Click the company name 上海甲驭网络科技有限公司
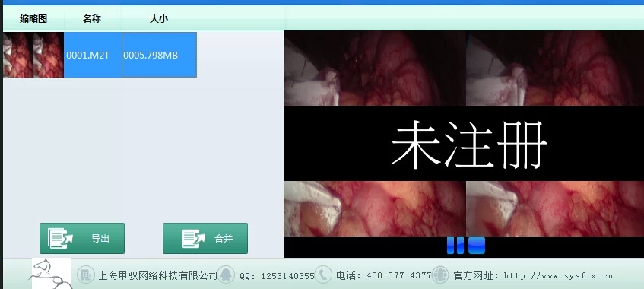The image size is (644, 289). pos(157,275)
